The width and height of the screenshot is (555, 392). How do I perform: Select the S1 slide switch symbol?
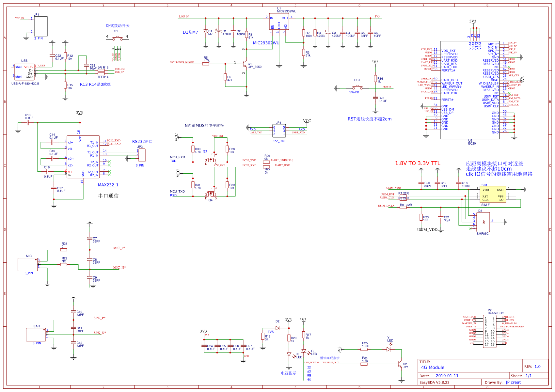point(117,39)
